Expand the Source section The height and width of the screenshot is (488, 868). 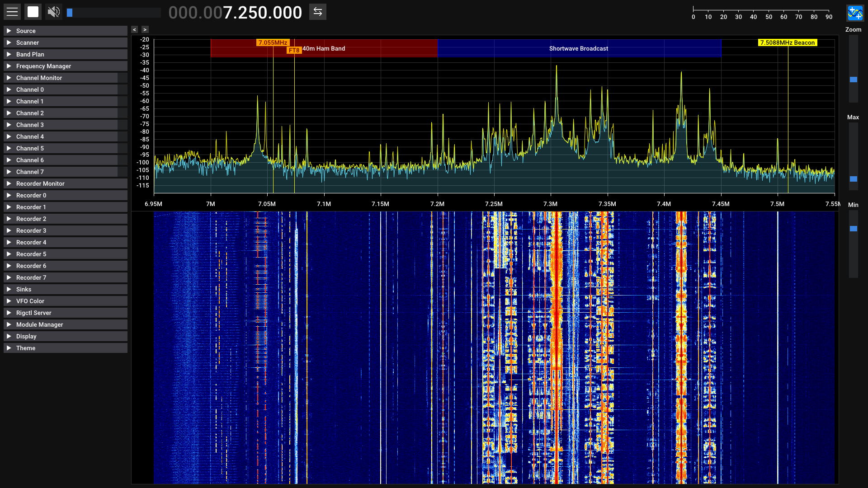pos(26,31)
